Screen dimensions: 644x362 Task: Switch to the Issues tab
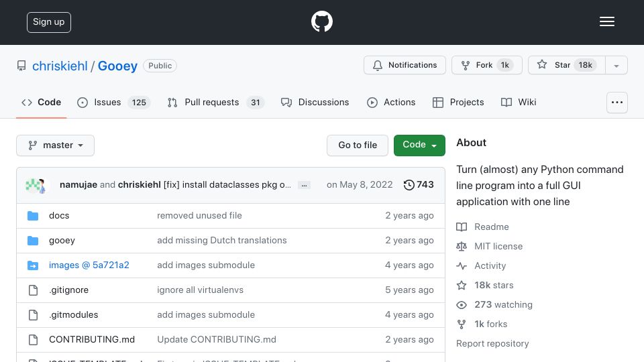tap(114, 102)
